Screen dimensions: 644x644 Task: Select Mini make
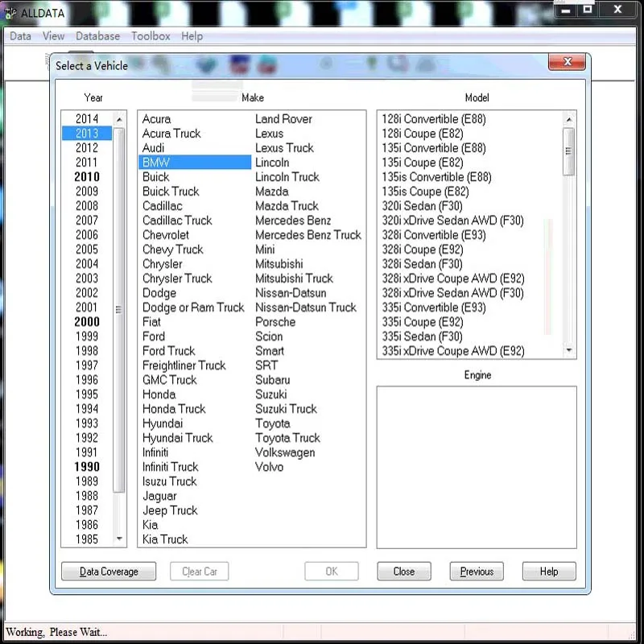point(265,250)
